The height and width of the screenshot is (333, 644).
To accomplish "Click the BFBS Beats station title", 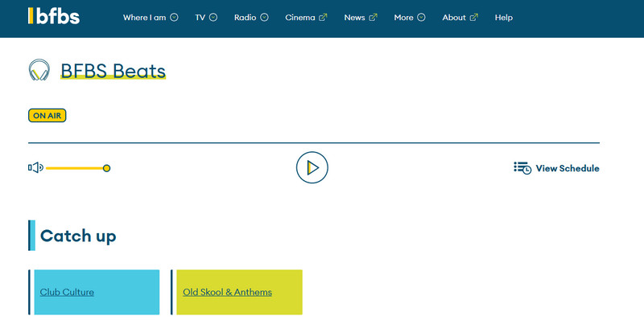I will coord(113,71).
